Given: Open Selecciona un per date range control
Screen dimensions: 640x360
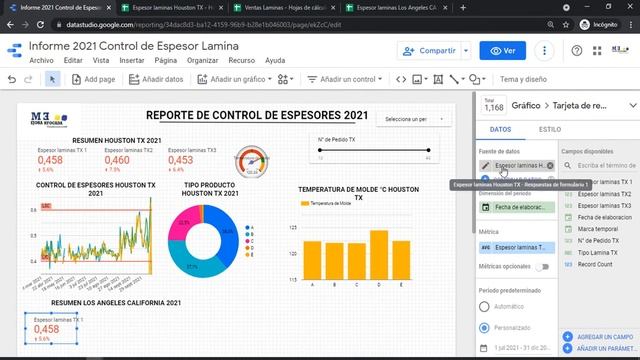Looking at the screenshot, I should click(413, 119).
